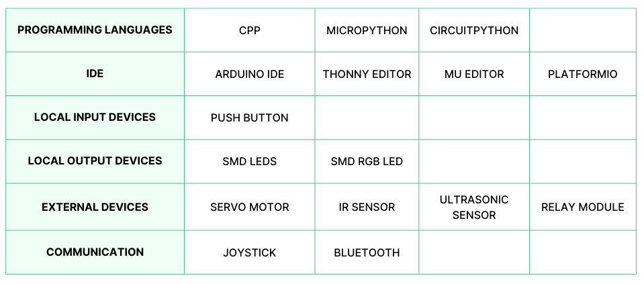
Task: Select the SERVO MOTOR cell
Action: point(249,207)
